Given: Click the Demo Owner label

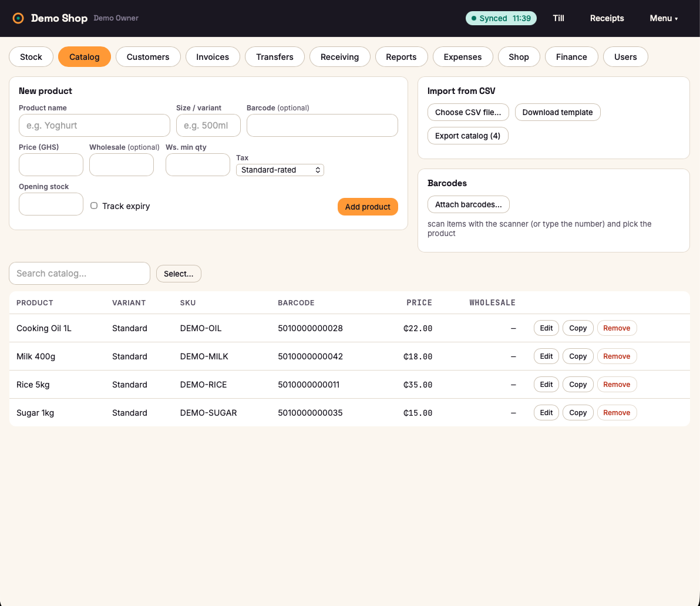Looking at the screenshot, I should coord(116,18).
